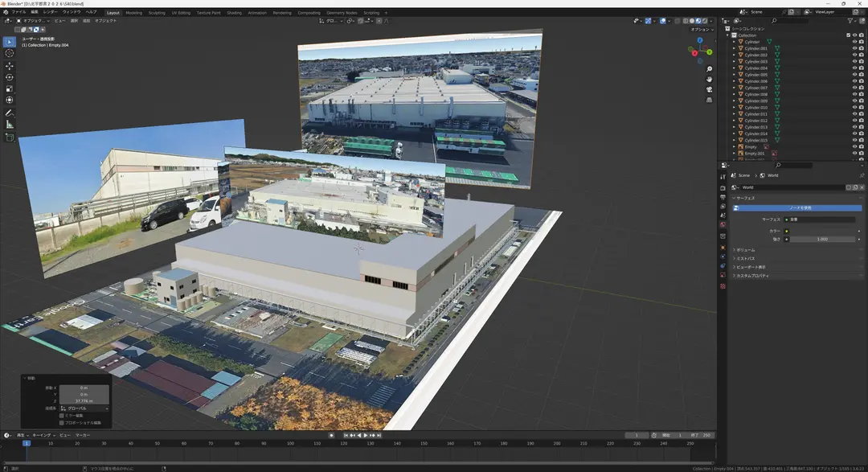Open the Render properties tab icon
The width and height of the screenshot is (868, 472).
[723, 188]
